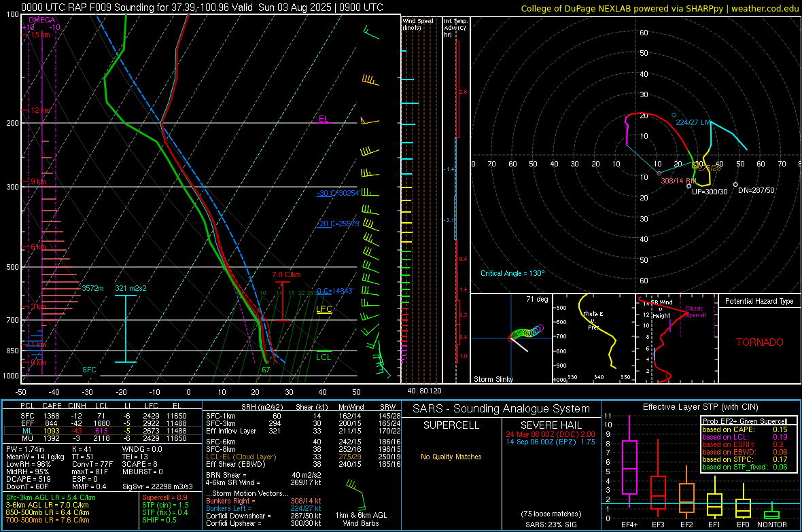Click the 0 C=14843' freezing level label
This screenshot has height=532, width=802.
(x=334, y=291)
